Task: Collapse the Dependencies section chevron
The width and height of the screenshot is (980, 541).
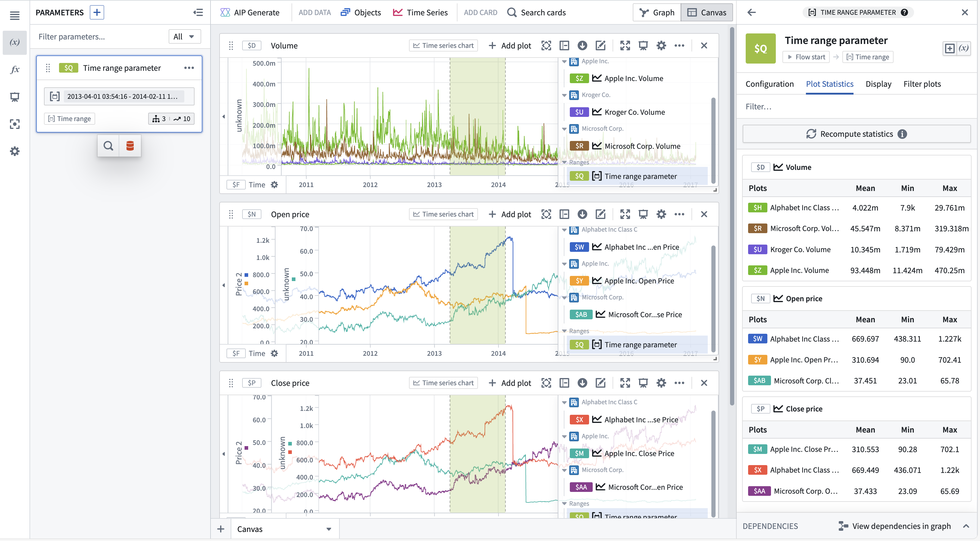Action: tap(966, 526)
